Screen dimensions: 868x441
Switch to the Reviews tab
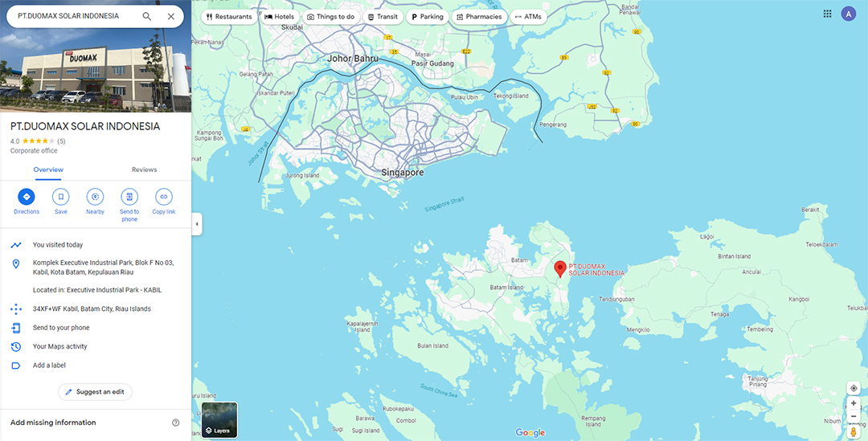(x=144, y=169)
